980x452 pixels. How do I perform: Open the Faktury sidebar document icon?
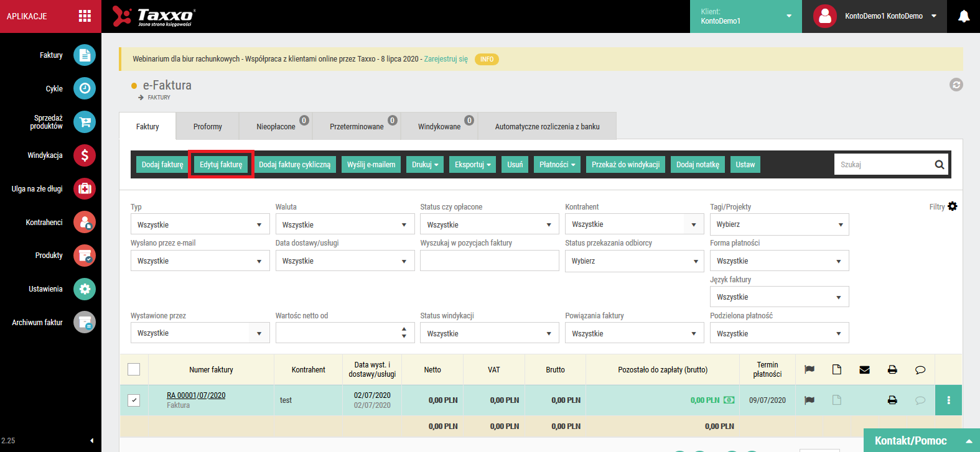click(85, 55)
